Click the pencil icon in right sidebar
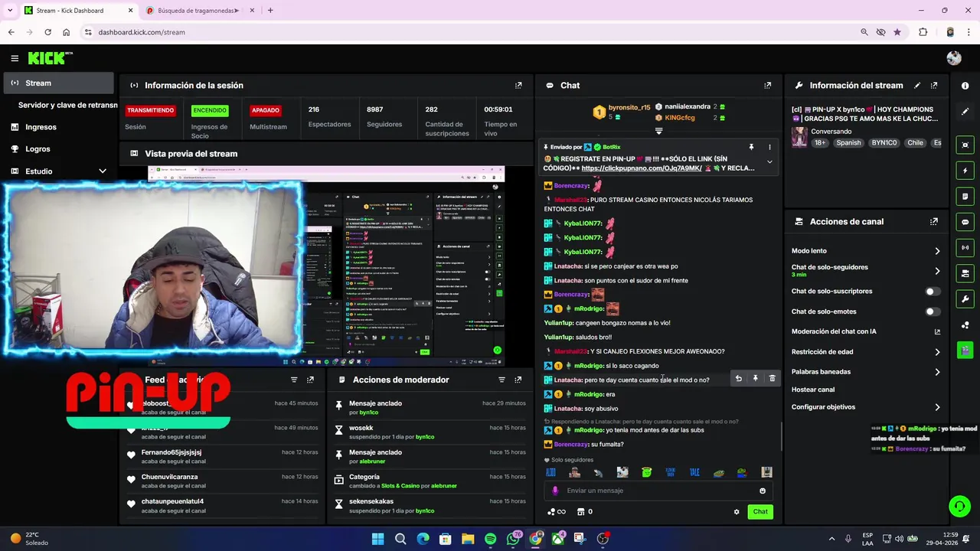Viewport: 980px width, 551px height. (965, 112)
